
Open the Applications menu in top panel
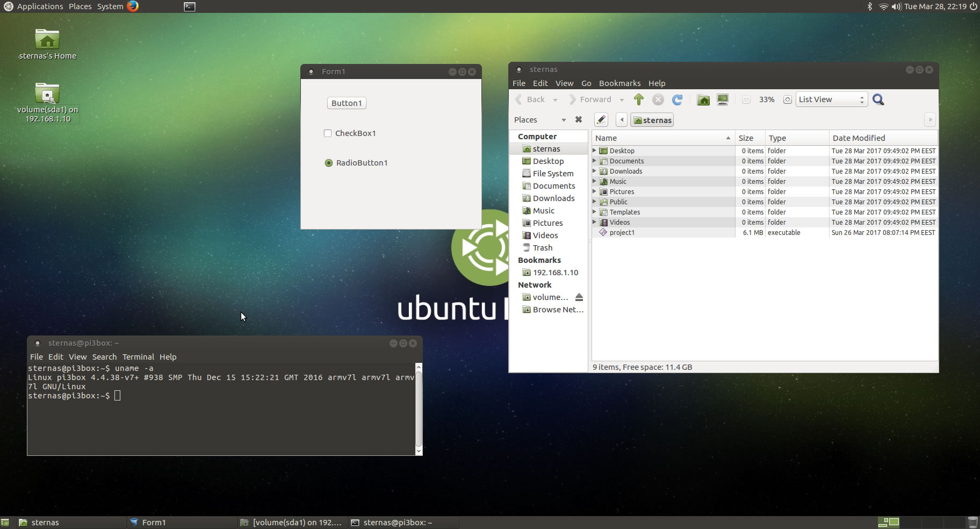pos(40,6)
